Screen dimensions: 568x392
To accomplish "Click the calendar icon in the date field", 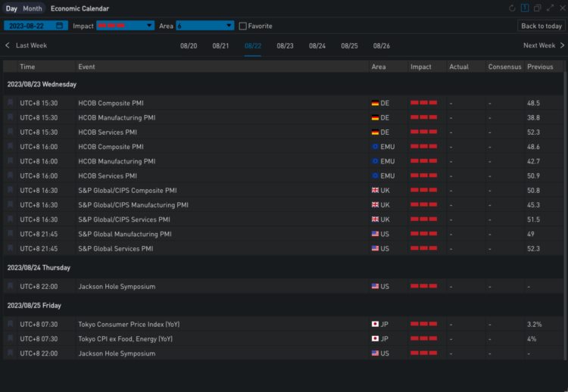I will pyautogui.click(x=59, y=26).
